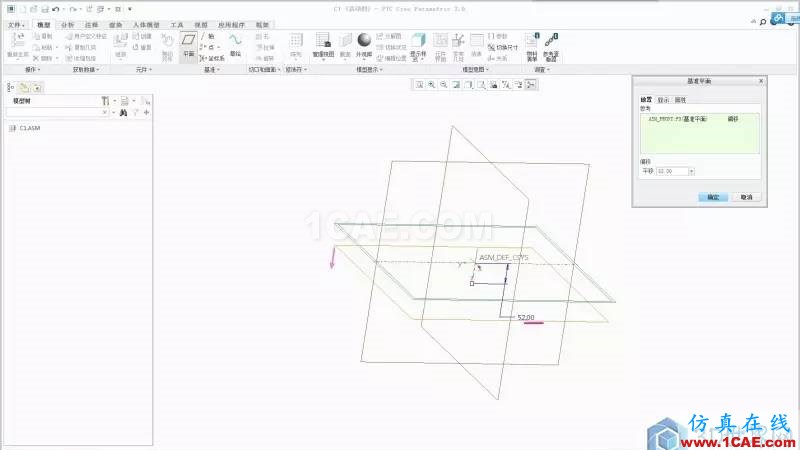This screenshot has width=800, height=450.
Task: Click the last icon in graphics toolbar
Action: pyautogui.click(x=531, y=85)
